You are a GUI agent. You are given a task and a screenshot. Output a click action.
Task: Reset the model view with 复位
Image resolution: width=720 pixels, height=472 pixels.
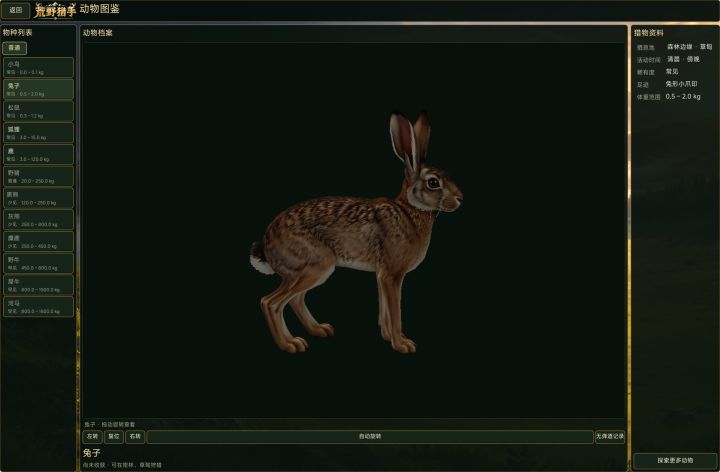click(113, 437)
